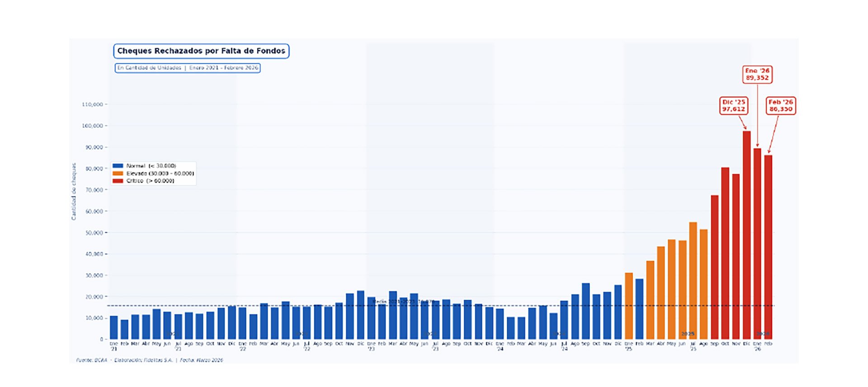Click the Crítico (> 60.000) legend text
868x387 pixels.
[x=150, y=181]
